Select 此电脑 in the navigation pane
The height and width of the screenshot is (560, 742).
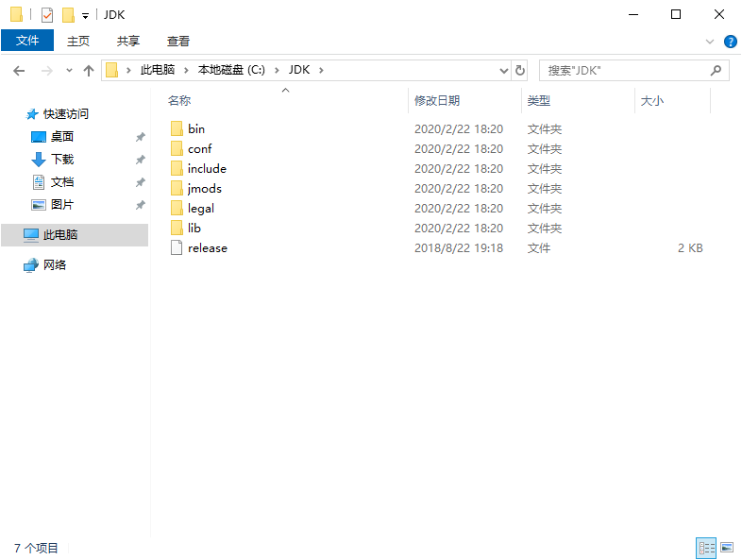point(75,235)
